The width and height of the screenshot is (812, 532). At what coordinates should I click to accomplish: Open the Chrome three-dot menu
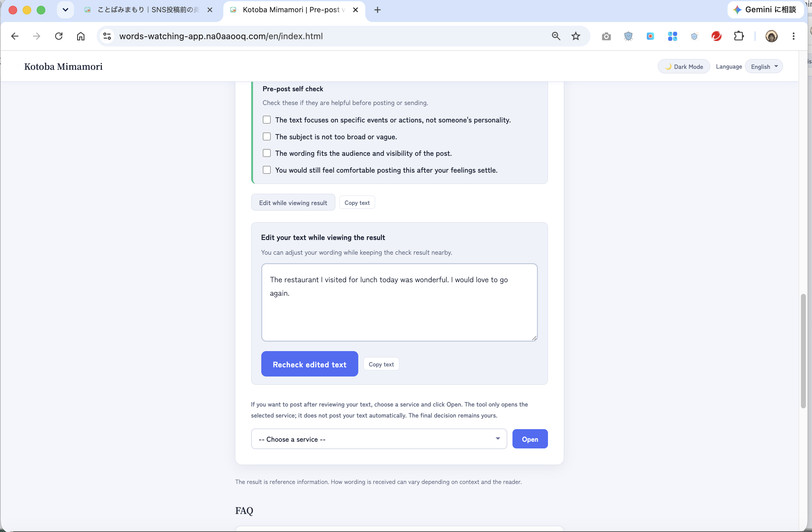(794, 36)
